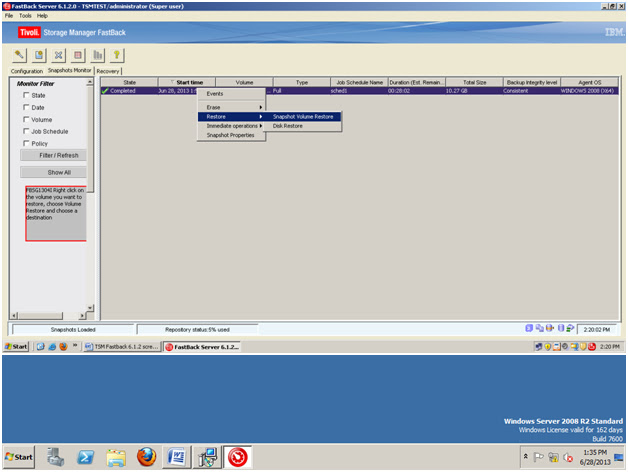Click FastBack Server 6.1.2... taskbar button
Viewport: 628px width, 472px height.
click(x=203, y=347)
